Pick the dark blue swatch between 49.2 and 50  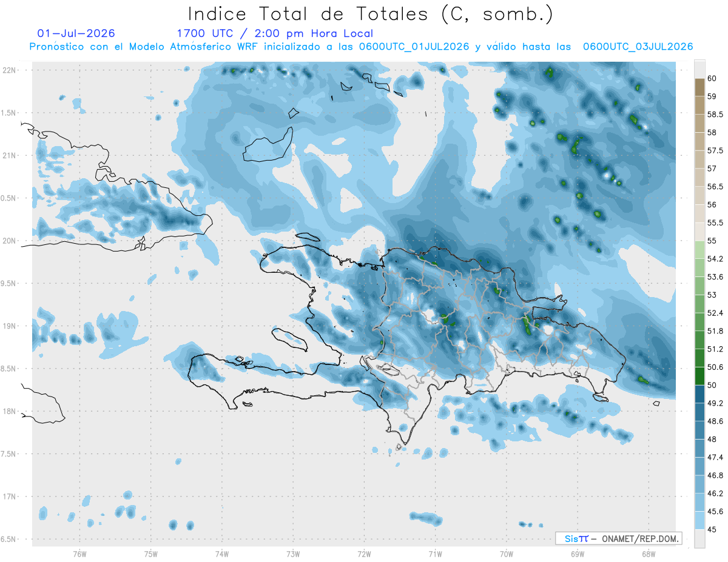(699, 394)
